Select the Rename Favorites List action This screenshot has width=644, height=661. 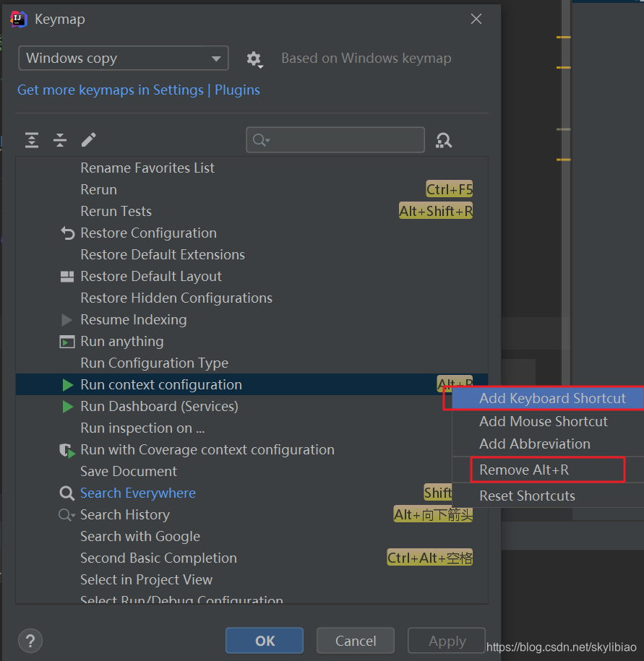click(252, 168)
